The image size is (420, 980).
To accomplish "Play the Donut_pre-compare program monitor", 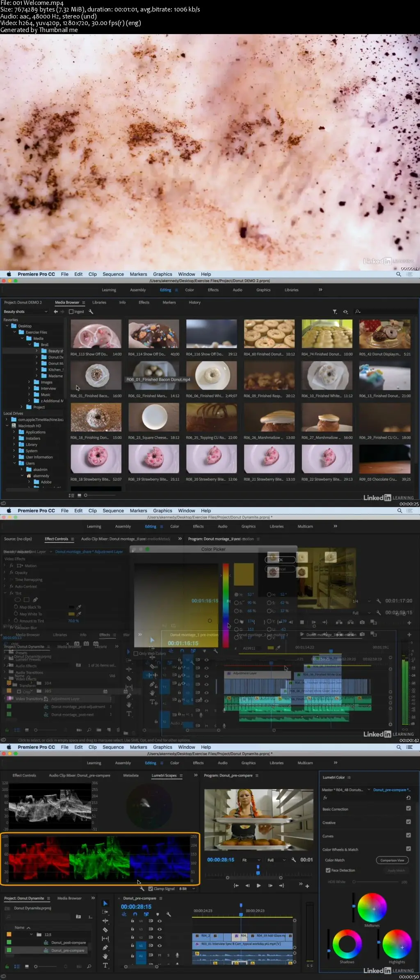I will click(258, 886).
